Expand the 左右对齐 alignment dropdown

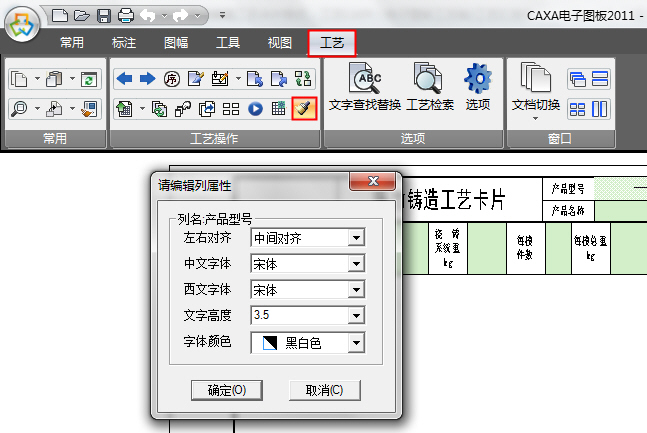click(356, 238)
